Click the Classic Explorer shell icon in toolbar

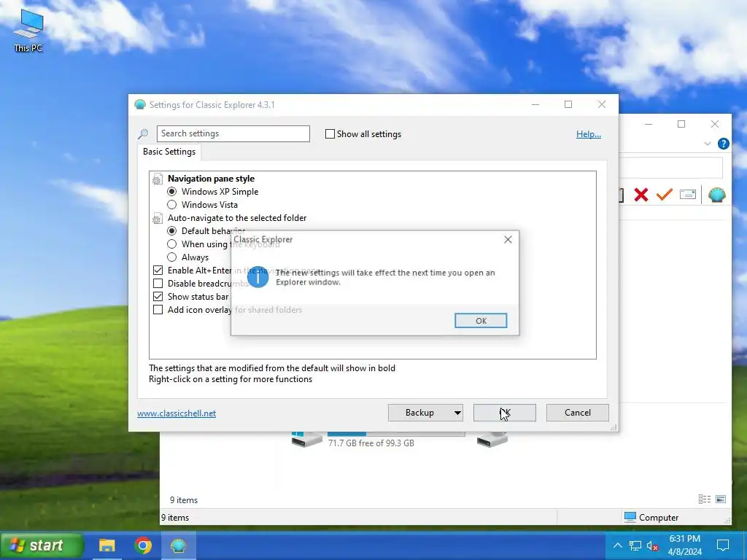click(x=716, y=194)
